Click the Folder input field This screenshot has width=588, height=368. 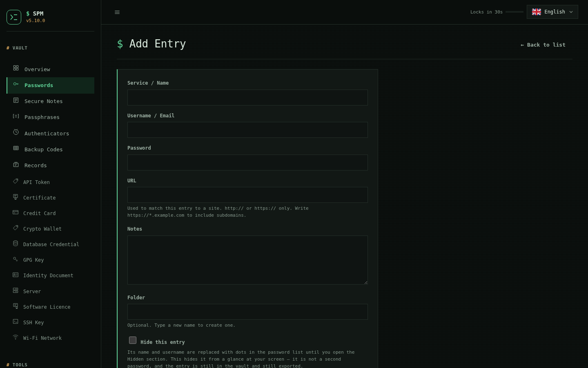point(247,312)
